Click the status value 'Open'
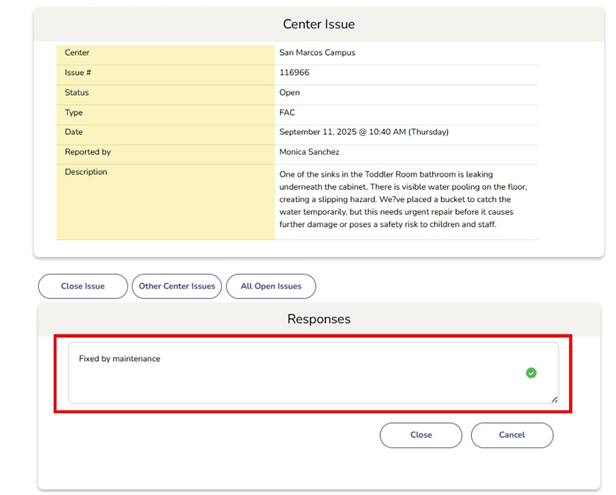 click(x=290, y=93)
